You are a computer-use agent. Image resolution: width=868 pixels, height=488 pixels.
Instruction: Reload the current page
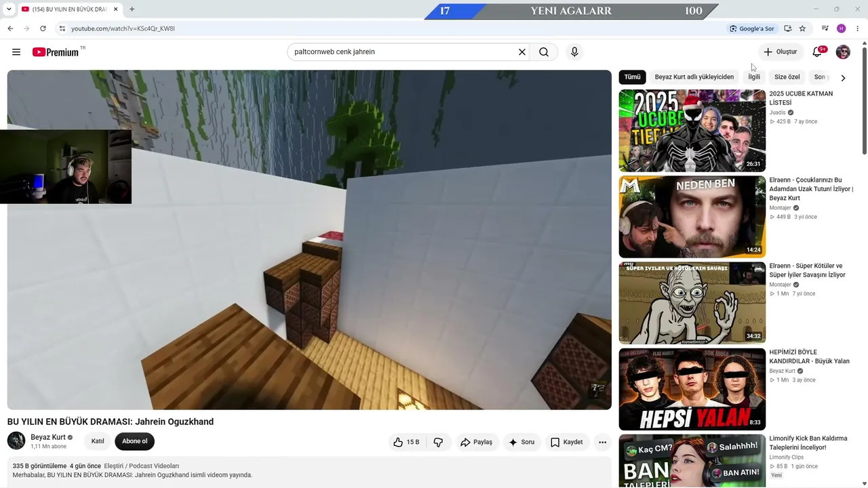coord(43,28)
